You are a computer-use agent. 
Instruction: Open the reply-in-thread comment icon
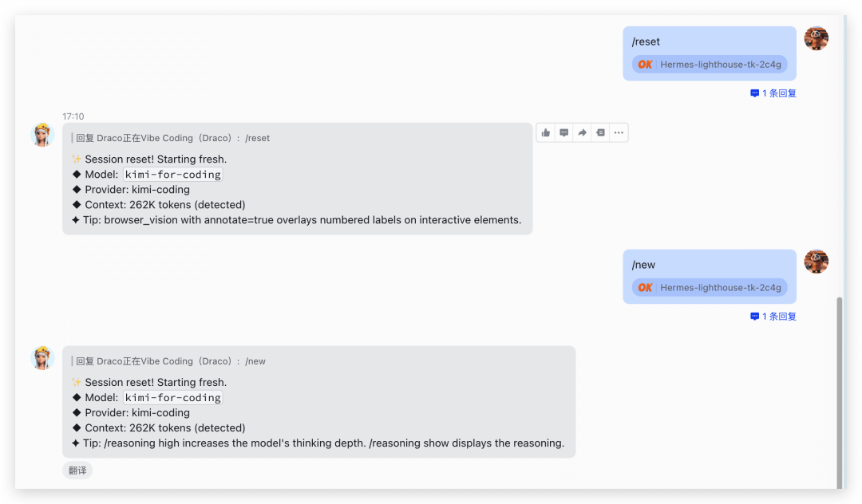[x=564, y=132]
